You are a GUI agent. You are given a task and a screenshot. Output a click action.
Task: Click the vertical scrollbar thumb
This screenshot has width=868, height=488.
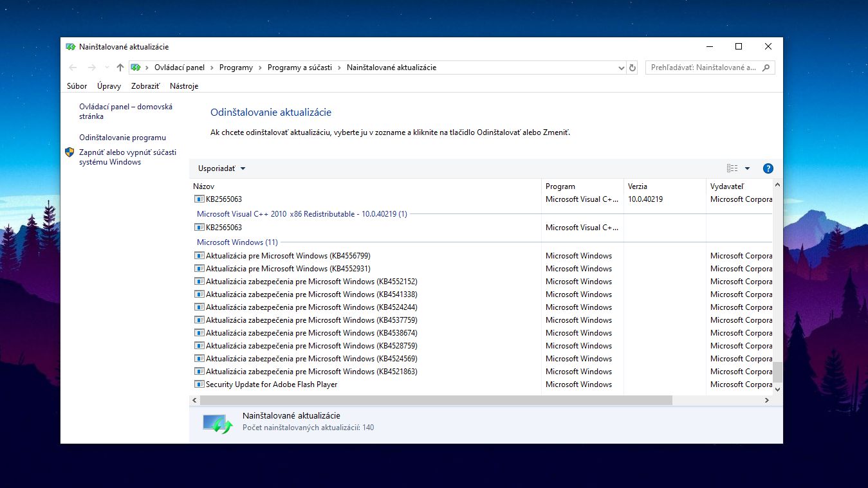coord(778,372)
